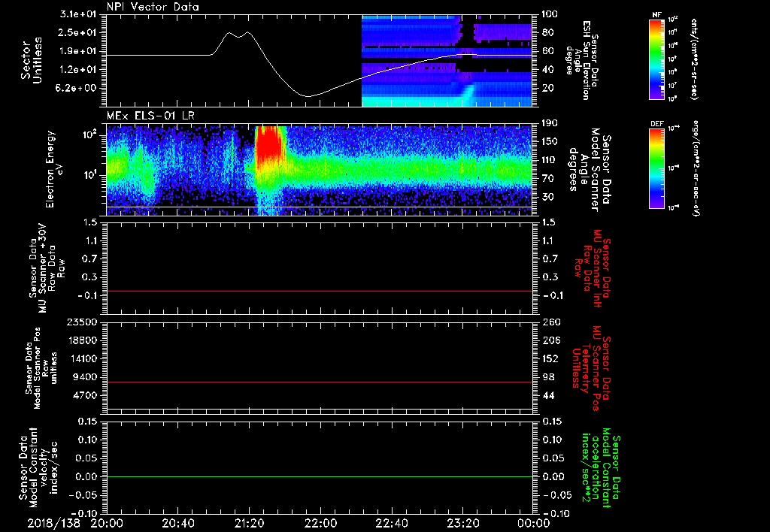Click the green "Model Constant acceleration" axis title
Image resolution: width=770 pixels, height=532 pixels.
(601, 467)
